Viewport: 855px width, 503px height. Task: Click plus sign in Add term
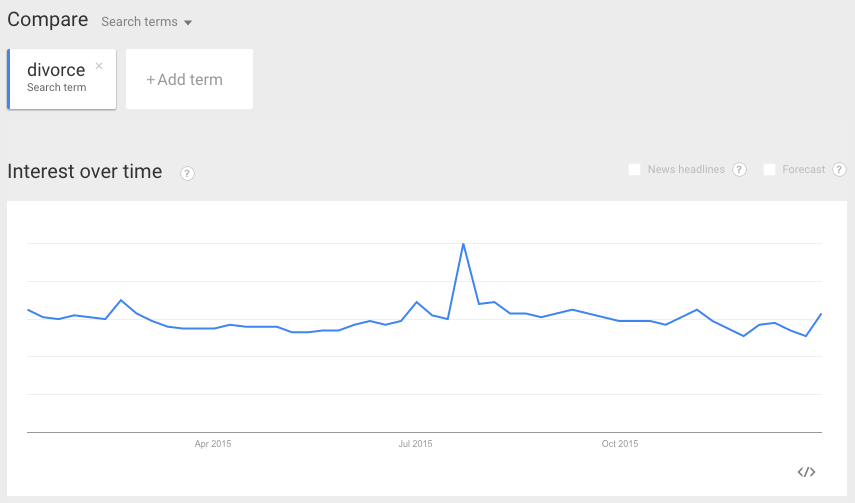(x=150, y=80)
